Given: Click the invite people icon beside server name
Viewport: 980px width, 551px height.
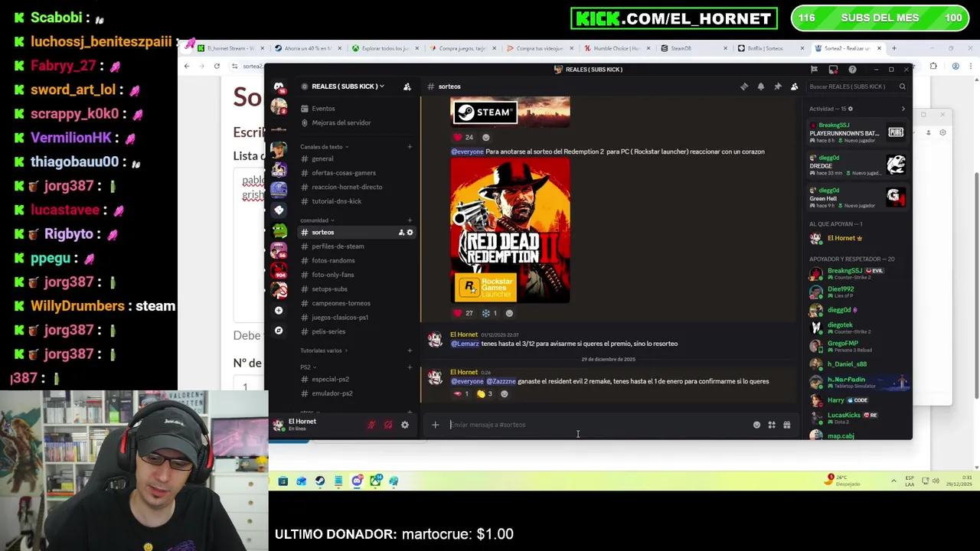Looking at the screenshot, I should 407,86.
